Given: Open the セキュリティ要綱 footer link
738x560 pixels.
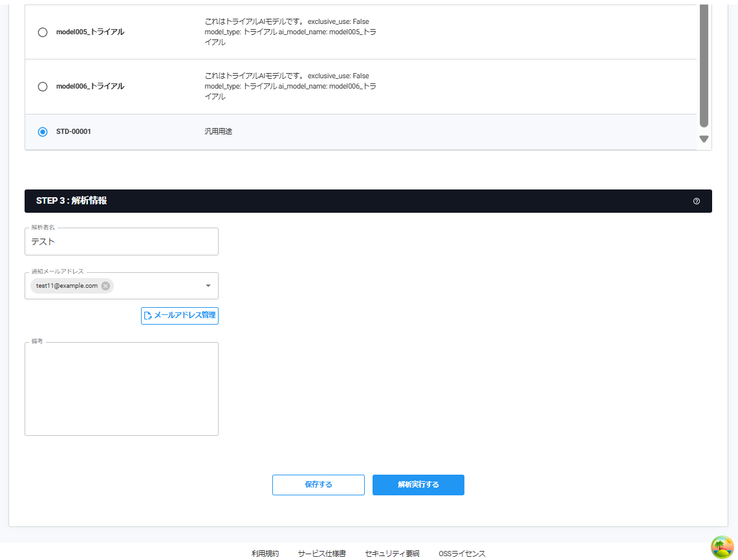Looking at the screenshot, I should pyautogui.click(x=392, y=554).
